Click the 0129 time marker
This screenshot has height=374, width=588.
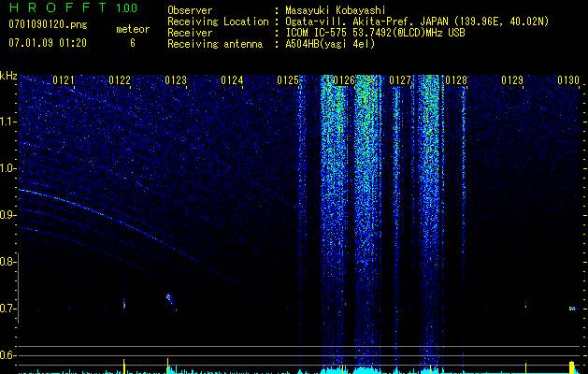pos(512,80)
